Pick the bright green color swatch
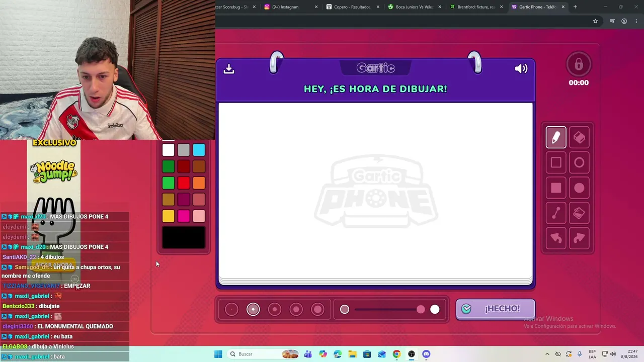 (168, 183)
